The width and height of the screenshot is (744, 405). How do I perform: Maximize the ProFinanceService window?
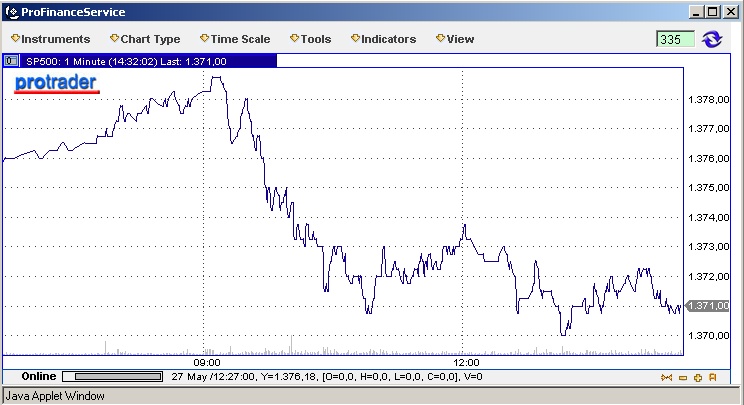click(x=712, y=12)
